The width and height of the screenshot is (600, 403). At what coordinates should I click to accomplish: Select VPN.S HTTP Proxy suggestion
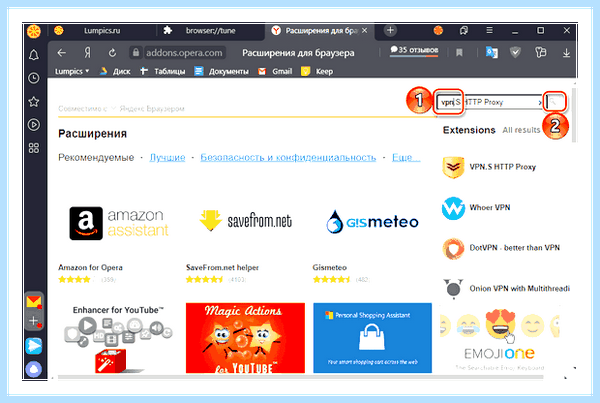click(502, 167)
